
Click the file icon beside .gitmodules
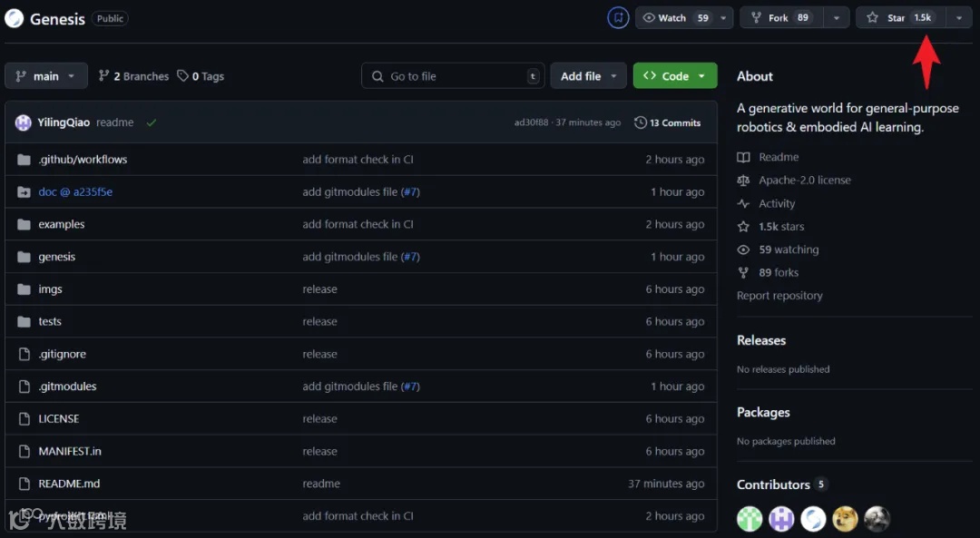click(24, 386)
